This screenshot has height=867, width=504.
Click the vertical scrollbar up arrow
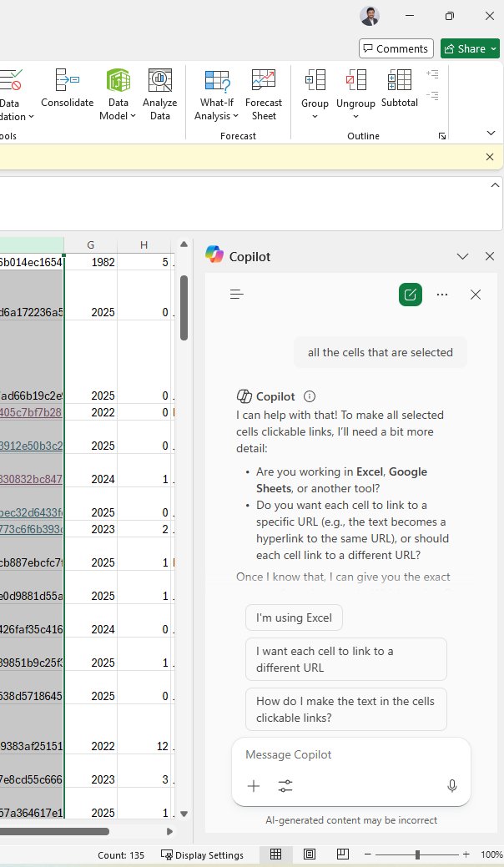pyautogui.click(x=184, y=244)
